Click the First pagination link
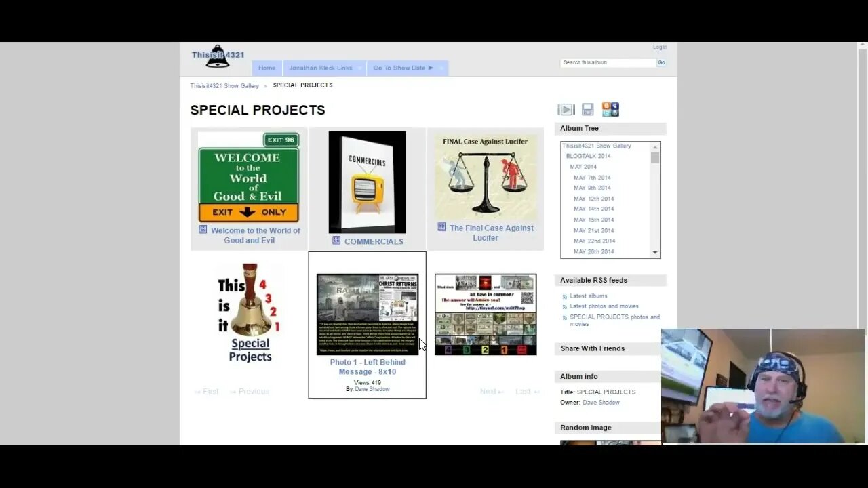 point(207,392)
